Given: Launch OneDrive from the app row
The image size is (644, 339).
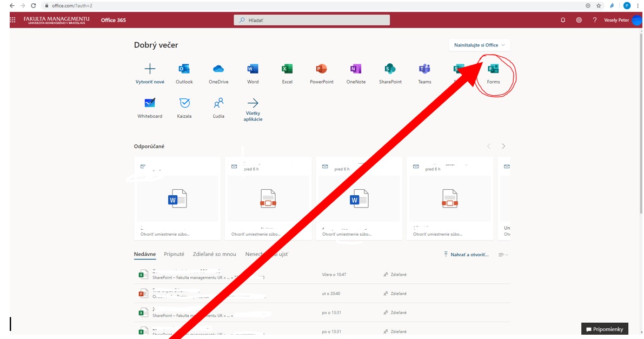Looking at the screenshot, I should 218,69.
